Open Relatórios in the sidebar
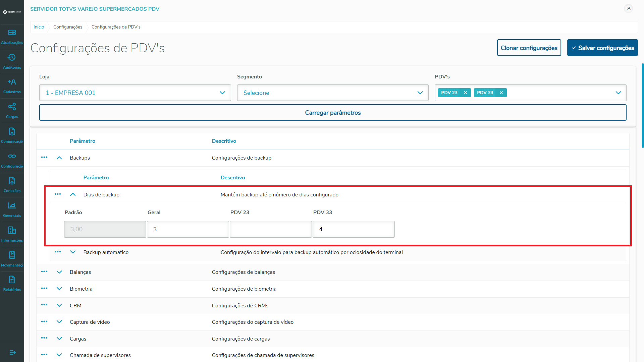The height and width of the screenshot is (362, 644). point(12,284)
